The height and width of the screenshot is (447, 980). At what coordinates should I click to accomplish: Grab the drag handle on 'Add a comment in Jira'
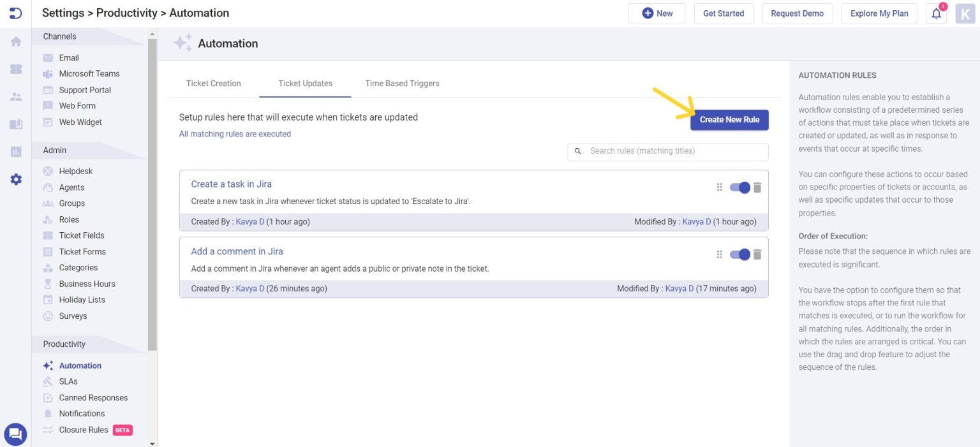click(719, 254)
